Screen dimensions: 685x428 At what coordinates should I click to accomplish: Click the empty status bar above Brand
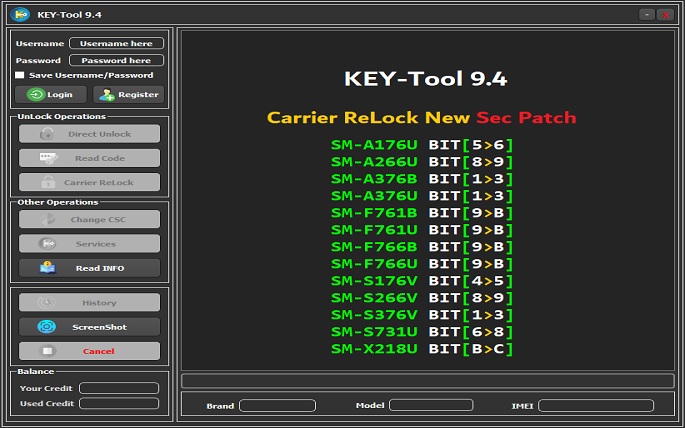click(x=428, y=381)
